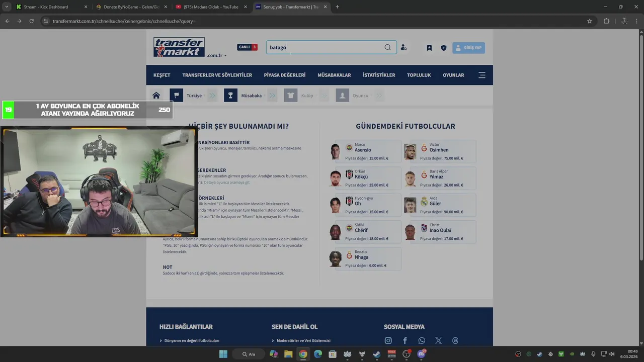This screenshot has height=362, width=644.
Task: Click Sidiki Chérif player photo
Action: coord(336,232)
